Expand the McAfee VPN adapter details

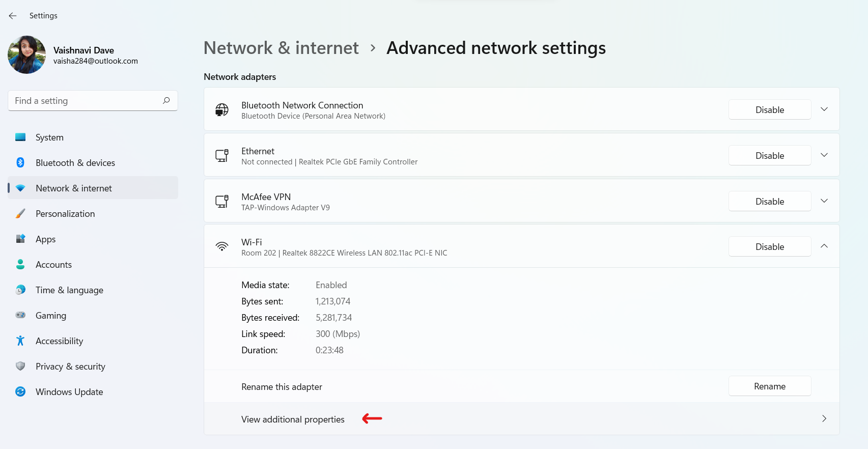pyautogui.click(x=824, y=201)
